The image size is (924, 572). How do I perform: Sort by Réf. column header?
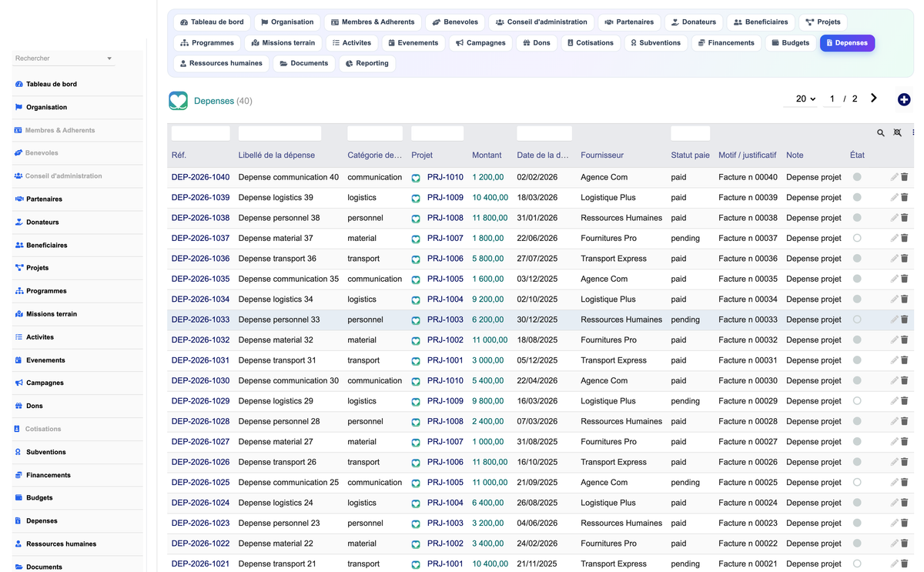[179, 155]
